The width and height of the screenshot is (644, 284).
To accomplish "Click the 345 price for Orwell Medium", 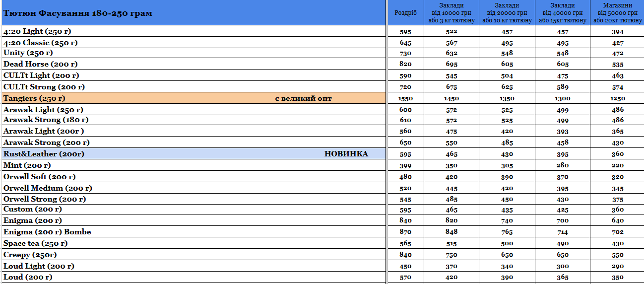I will 618,188.
